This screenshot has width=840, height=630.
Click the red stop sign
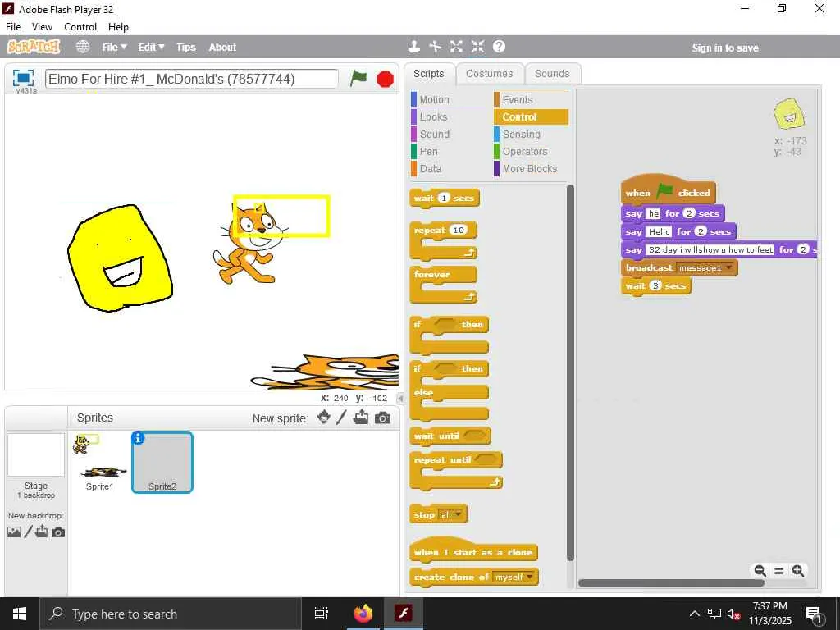pyautogui.click(x=385, y=80)
